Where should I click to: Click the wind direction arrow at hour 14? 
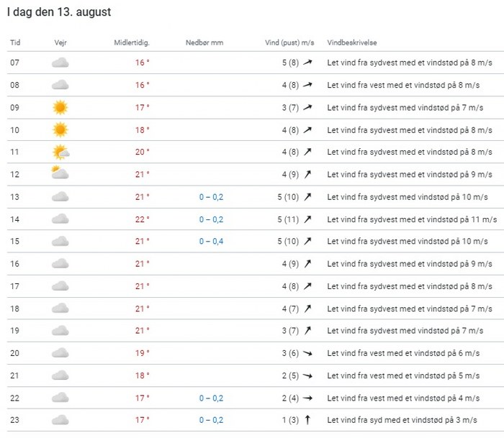[x=307, y=219]
